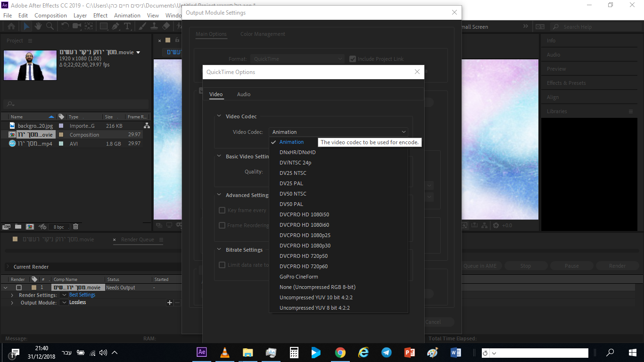
Task: Select the Type tool
Action: pos(128,26)
